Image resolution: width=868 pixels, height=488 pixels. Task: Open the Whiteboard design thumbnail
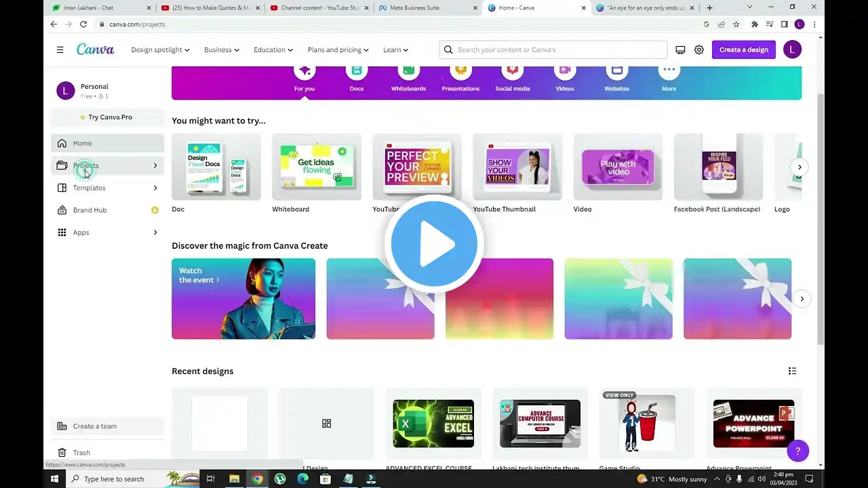click(x=317, y=167)
